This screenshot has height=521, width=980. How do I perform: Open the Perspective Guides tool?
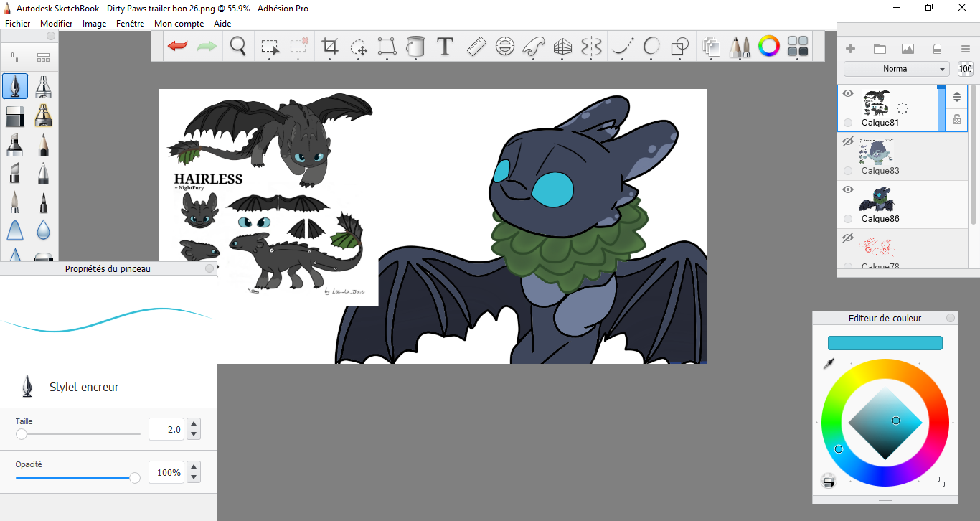[563, 47]
